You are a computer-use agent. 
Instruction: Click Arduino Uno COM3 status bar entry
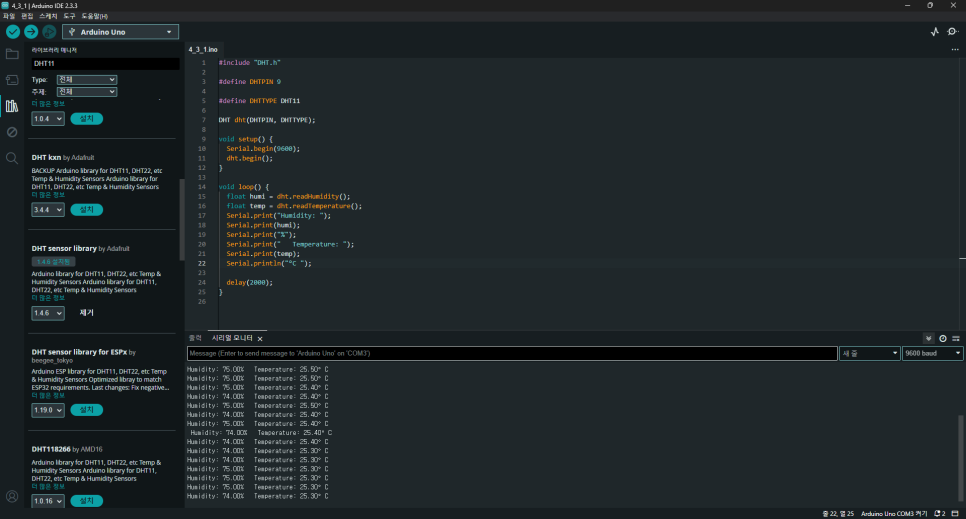pyautogui.click(x=894, y=513)
